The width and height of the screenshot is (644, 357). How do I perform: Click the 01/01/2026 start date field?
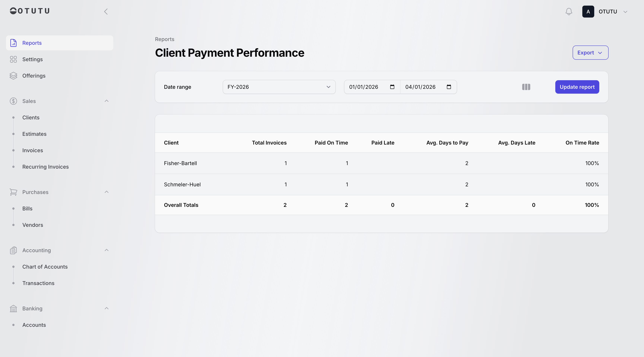(x=364, y=87)
